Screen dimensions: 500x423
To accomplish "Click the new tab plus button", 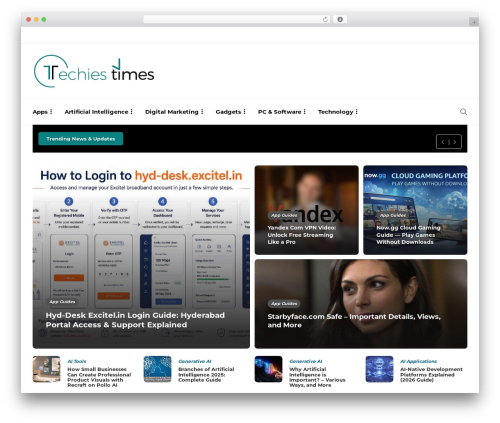I will 474,22.
